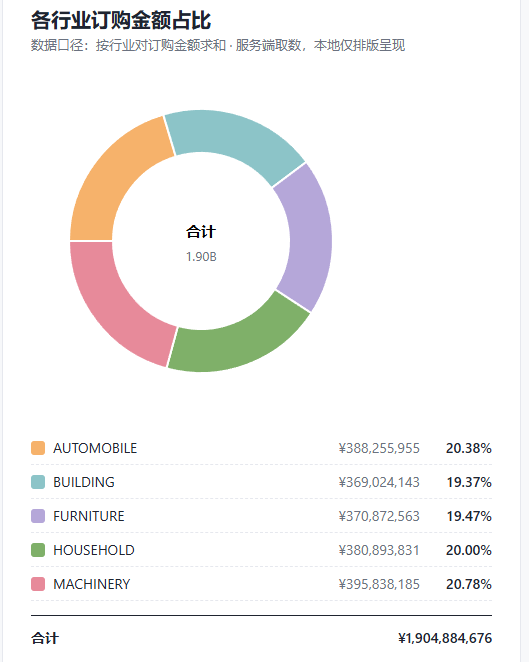Screen dimensions: 529x662
Task: Click the ¥1,904,884,676 grand total
Action: click(445, 638)
